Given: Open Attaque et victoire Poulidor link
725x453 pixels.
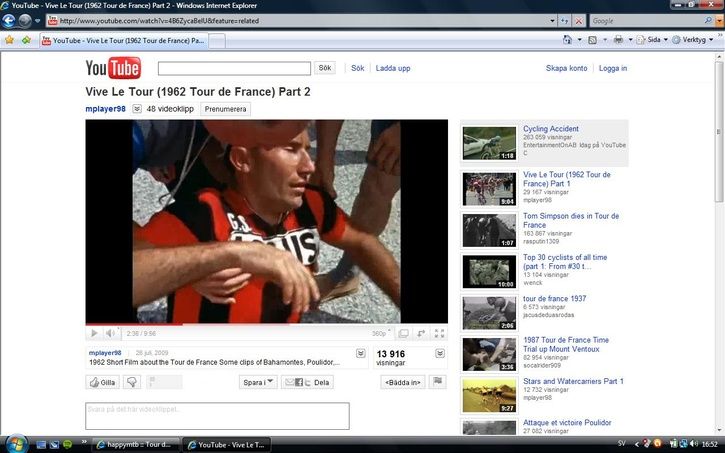Looking at the screenshot, I should [567, 422].
